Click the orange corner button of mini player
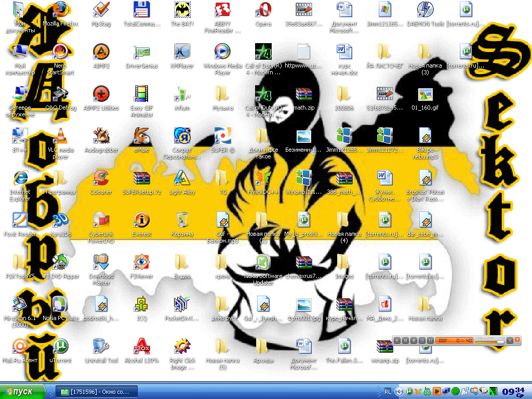 point(517,339)
